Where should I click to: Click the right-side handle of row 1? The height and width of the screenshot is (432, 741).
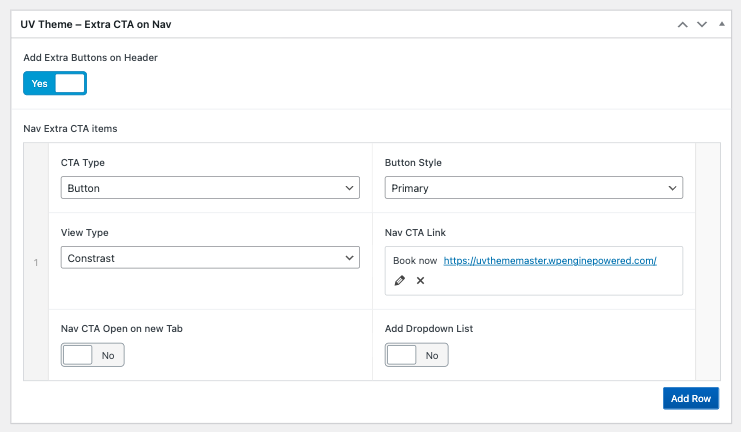click(707, 263)
